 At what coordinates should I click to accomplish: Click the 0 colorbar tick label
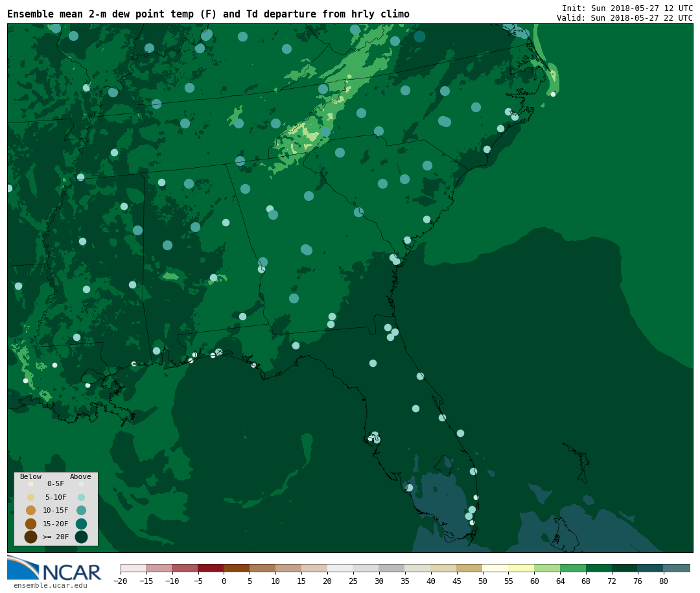click(x=224, y=581)
